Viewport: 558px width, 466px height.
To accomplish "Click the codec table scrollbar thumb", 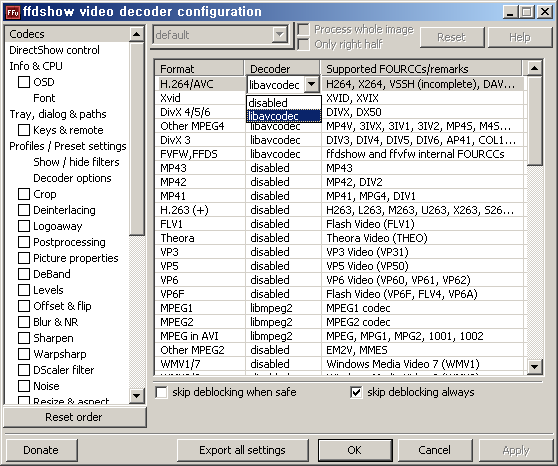I will 535,120.
